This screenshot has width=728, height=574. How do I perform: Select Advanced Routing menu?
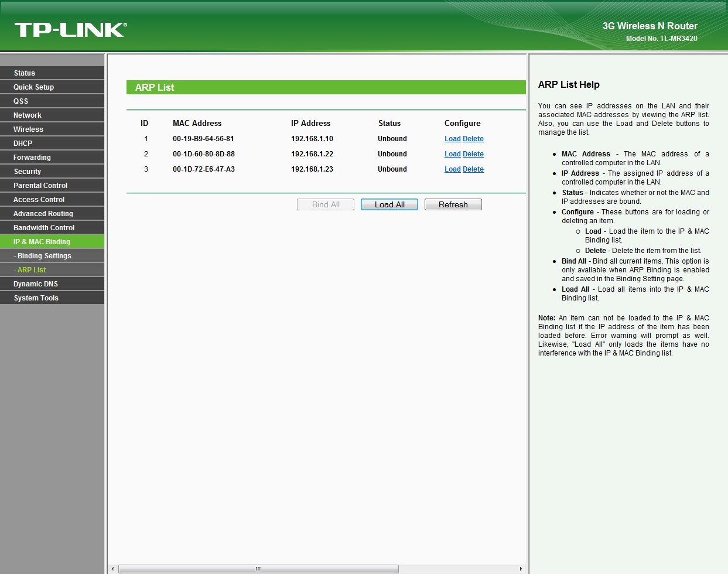(52, 214)
